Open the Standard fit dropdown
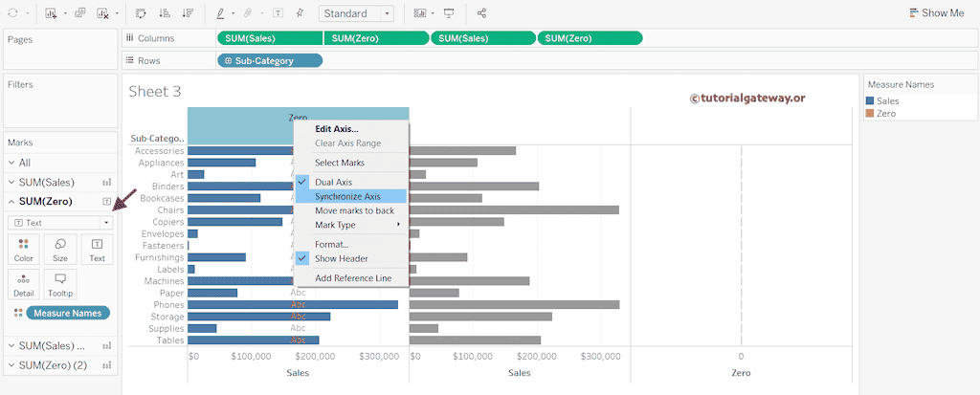Image resolution: width=980 pixels, height=395 pixels. click(356, 13)
